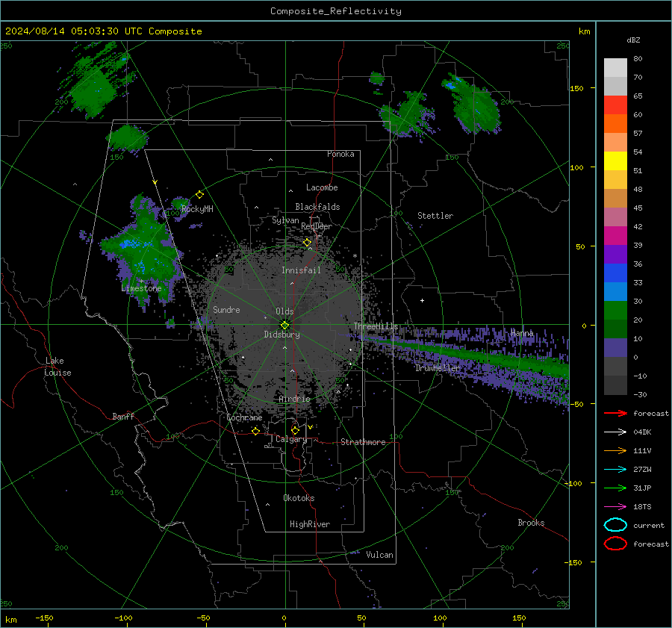Image resolution: width=672 pixels, height=628 pixels.
Task: Click the red 'forecast' ellipse icon
Action: (615, 544)
